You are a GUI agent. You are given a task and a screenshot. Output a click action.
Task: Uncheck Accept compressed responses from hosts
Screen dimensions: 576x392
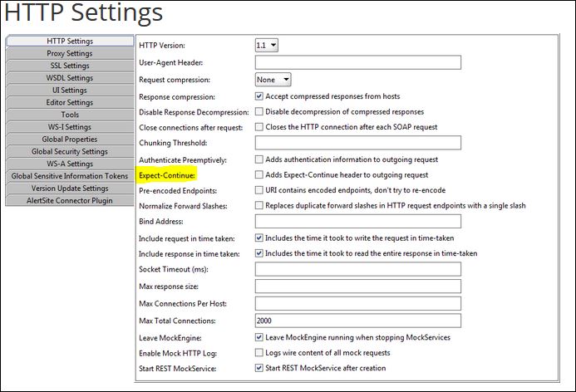(x=259, y=96)
